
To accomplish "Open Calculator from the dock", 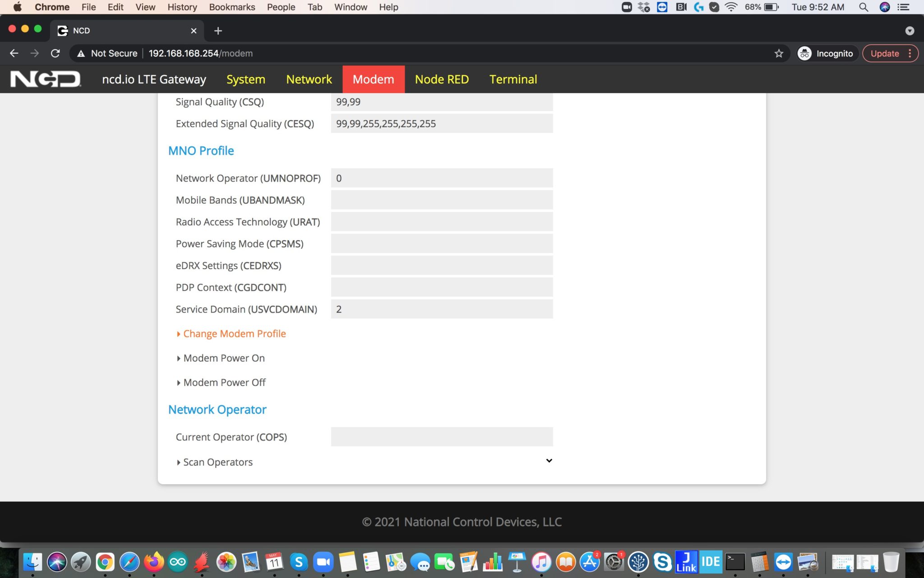I will [x=761, y=562].
